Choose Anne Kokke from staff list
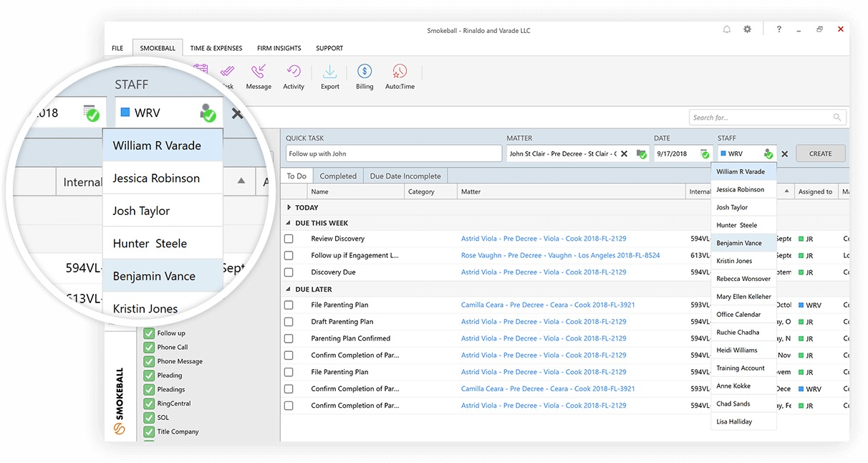This screenshot has width=868, height=463. pos(743,386)
